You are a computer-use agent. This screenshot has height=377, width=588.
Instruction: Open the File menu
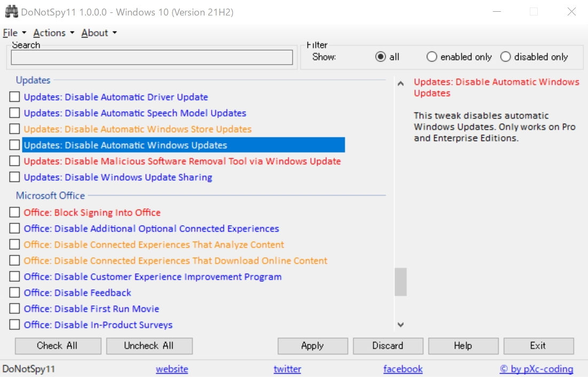[x=9, y=33]
